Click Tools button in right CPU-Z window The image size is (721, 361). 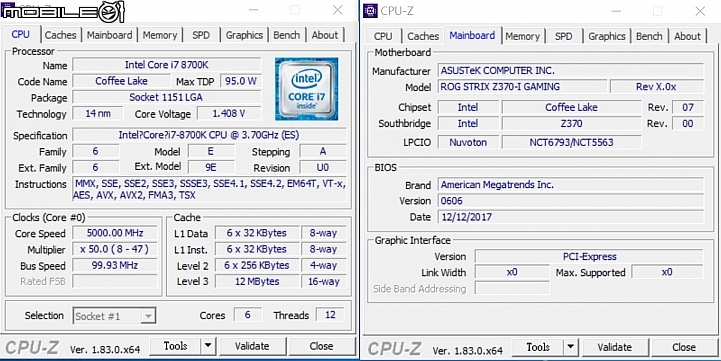pyautogui.click(x=538, y=347)
